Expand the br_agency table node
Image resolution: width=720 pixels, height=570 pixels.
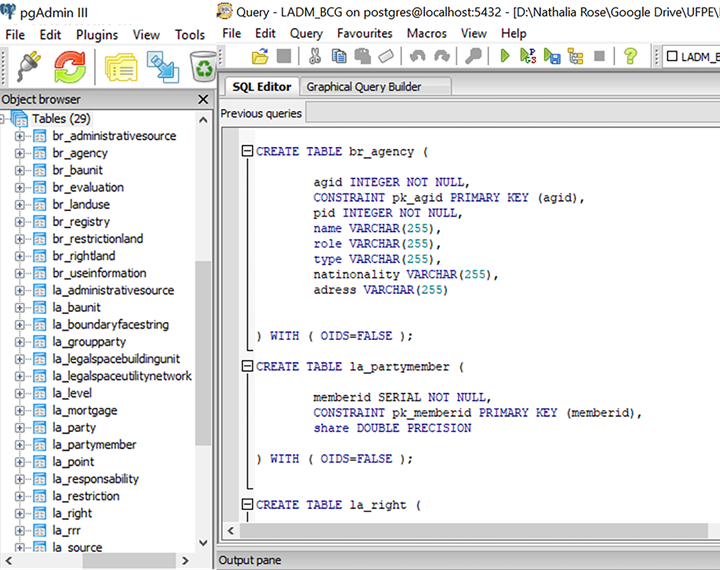20,153
